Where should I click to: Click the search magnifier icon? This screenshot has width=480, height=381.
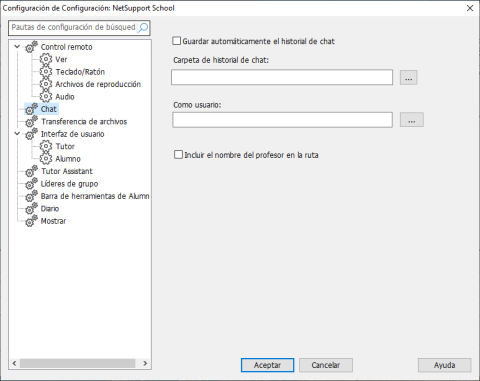(143, 28)
